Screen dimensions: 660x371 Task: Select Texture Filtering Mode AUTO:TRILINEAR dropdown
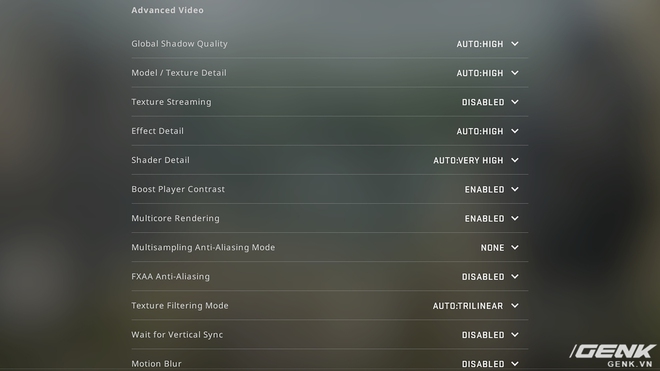[476, 306]
